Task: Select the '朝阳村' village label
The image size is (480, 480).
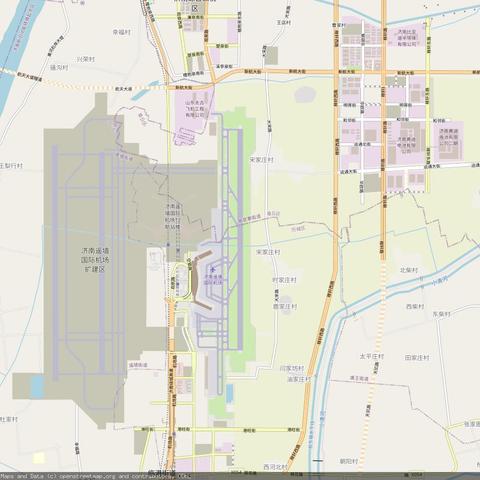Action: coord(349,461)
